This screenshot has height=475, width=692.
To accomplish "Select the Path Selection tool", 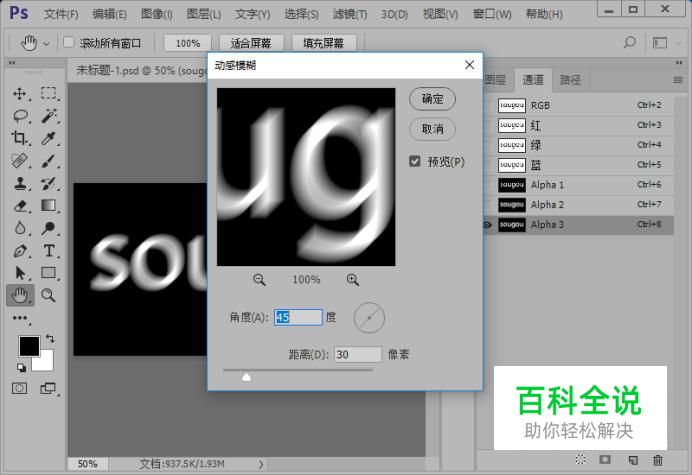I will point(20,273).
